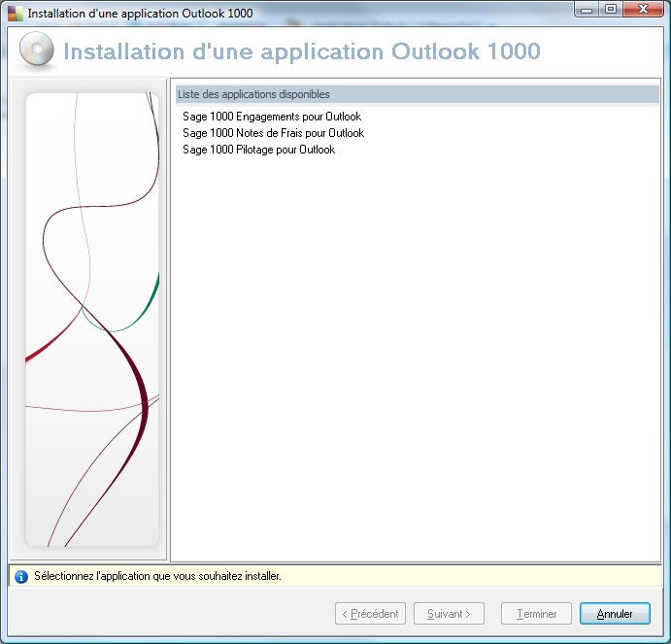This screenshot has height=644, width=671.
Task: Maximize the installation window
Action: coord(611,9)
